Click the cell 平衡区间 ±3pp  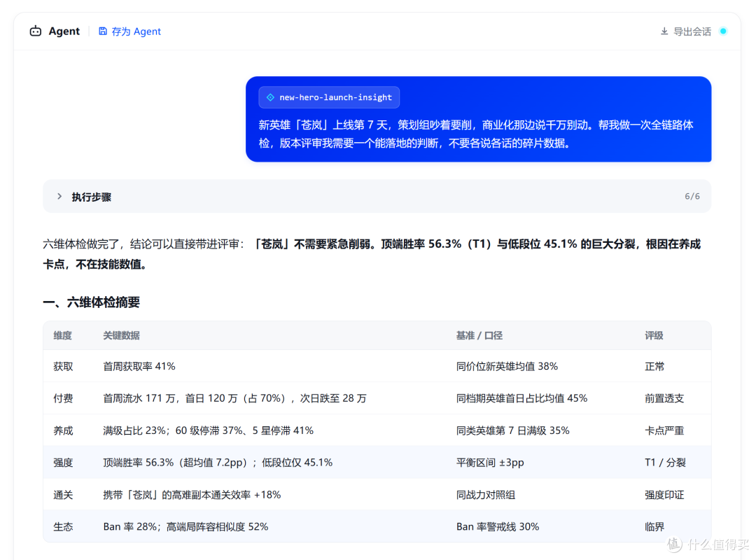[490, 463]
